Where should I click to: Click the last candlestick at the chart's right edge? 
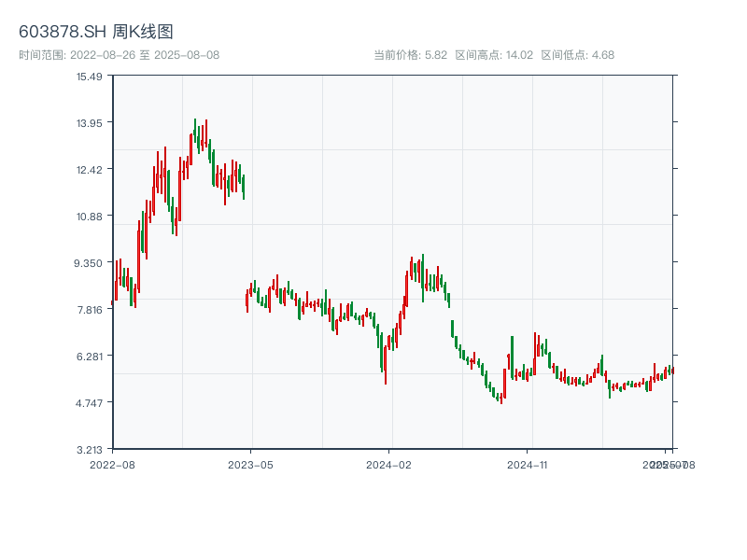[671, 371]
